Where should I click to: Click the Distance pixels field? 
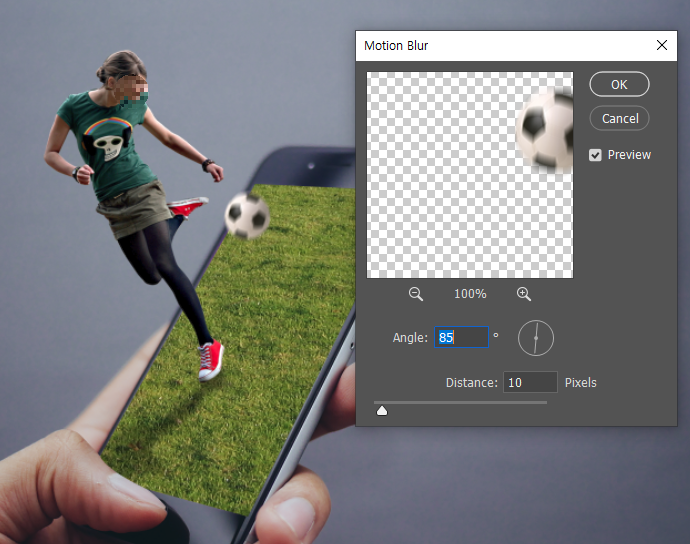[530, 382]
